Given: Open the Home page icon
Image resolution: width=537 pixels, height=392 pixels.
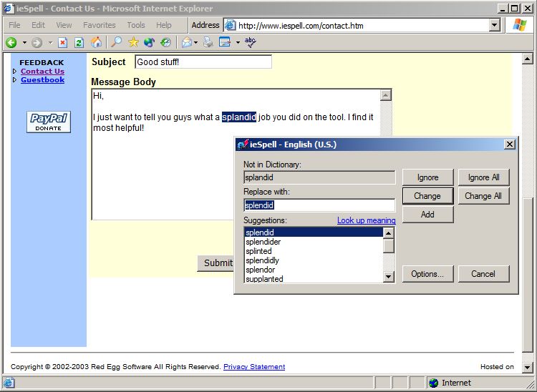Looking at the screenshot, I should (x=96, y=42).
